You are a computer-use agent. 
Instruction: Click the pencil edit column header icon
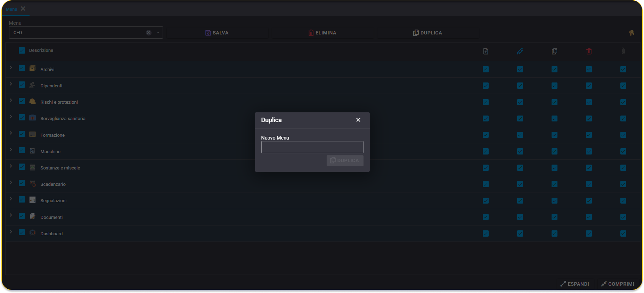coord(520,51)
